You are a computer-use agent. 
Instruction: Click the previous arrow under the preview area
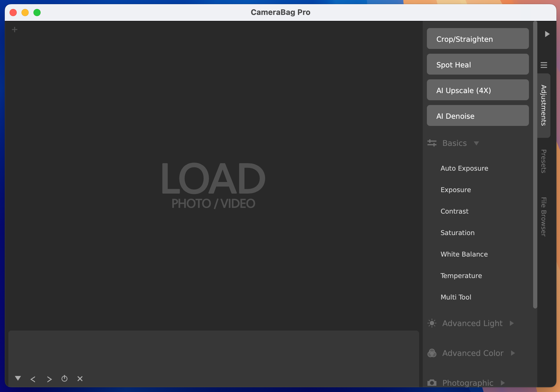coord(33,379)
